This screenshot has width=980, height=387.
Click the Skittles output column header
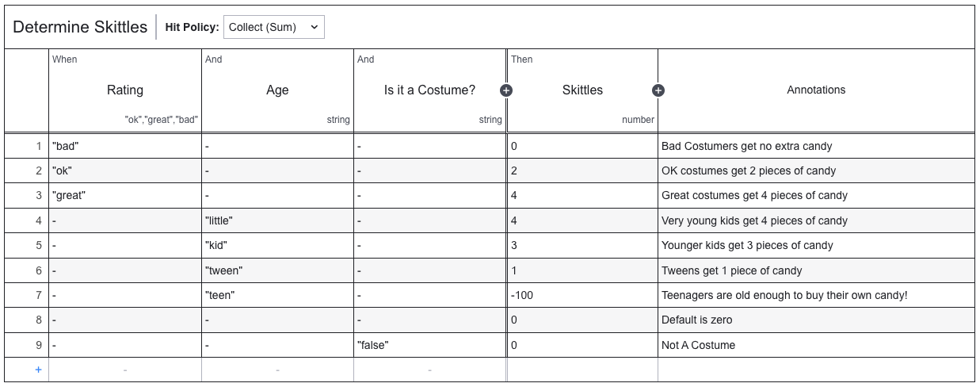pyautogui.click(x=582, y=90)
